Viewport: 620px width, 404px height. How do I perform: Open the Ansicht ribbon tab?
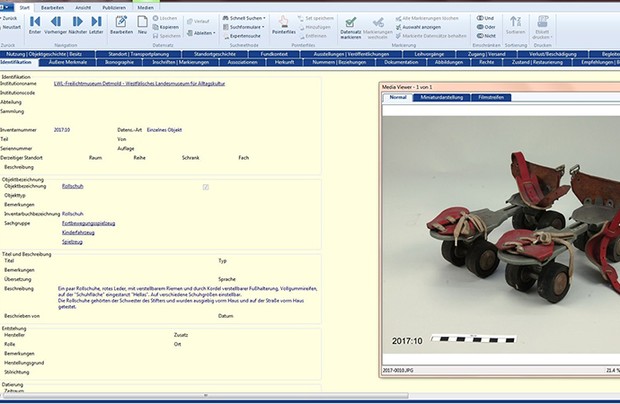[83, 8]
